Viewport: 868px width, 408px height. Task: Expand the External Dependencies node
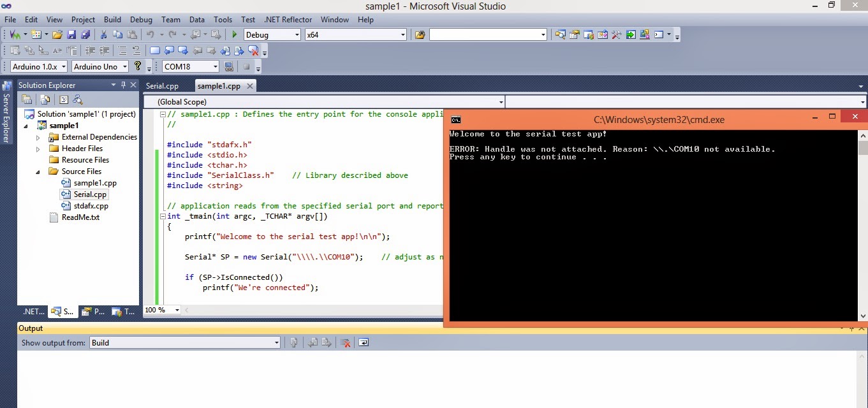38,137
